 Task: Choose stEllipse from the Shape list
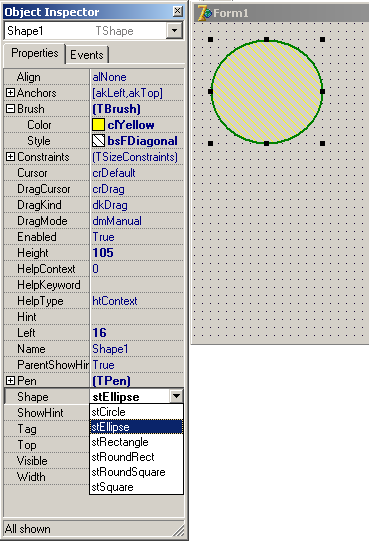click(136, 427)
